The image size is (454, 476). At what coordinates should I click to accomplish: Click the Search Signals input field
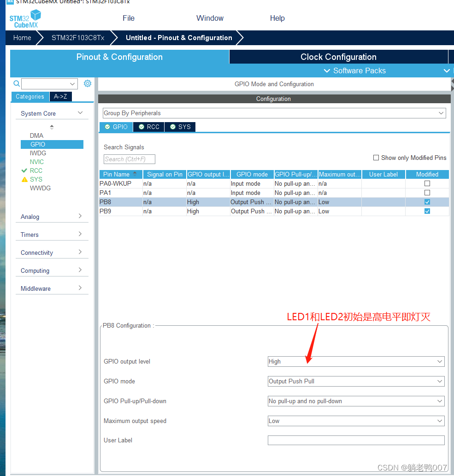pyautogui.click(x=130, y=159)
